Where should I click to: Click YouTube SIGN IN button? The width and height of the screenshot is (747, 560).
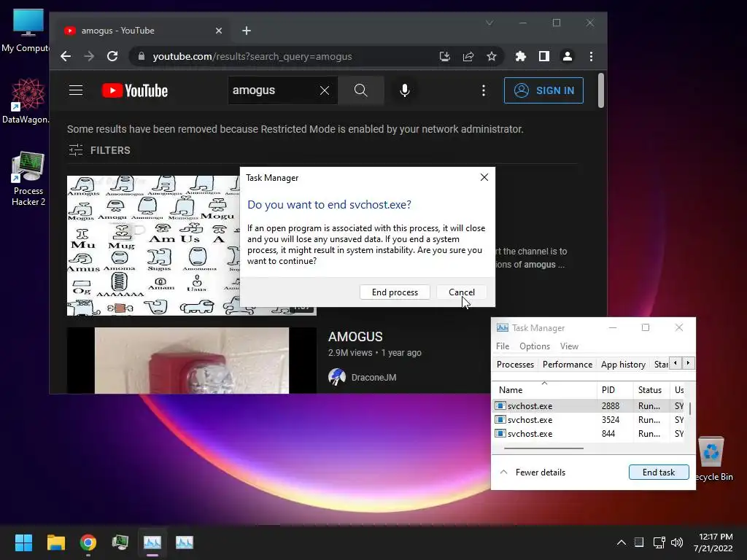(543, 90)
